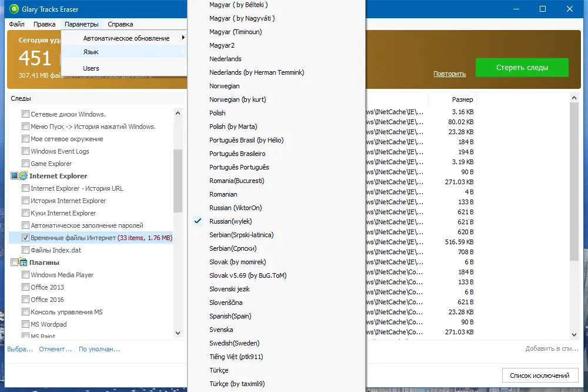Open the Справка menu

pyautogui.click(x=121, y=24)
